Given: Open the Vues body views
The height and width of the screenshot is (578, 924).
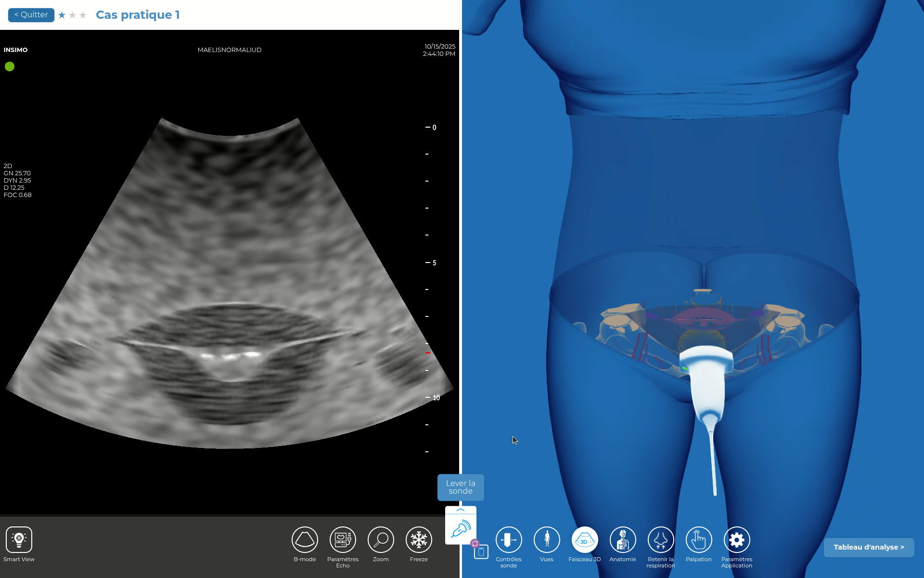Looking at the screenshot, I should click(547, 540).
